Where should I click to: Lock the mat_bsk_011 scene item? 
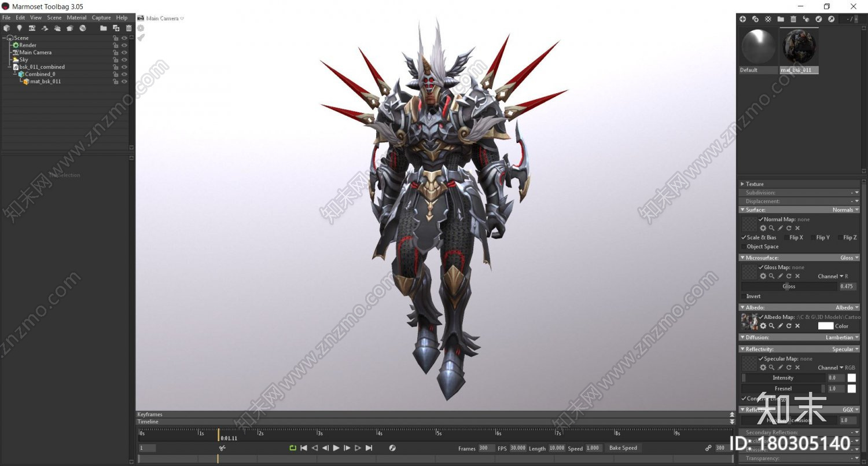[115, 82]
